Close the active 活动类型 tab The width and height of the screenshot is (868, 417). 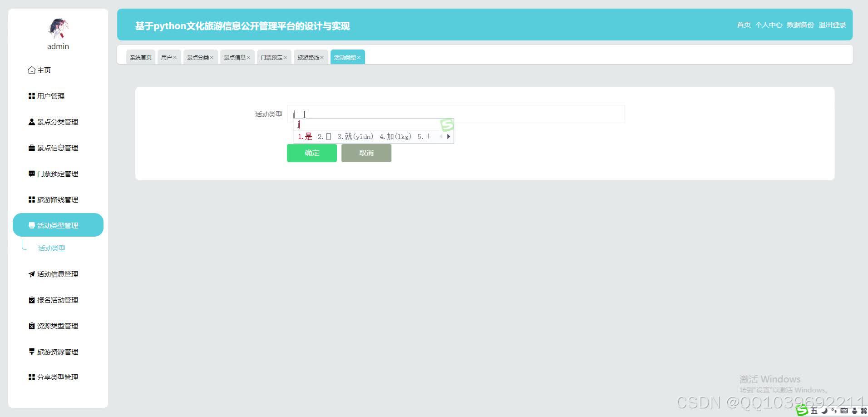pyautogui.click(x=359, y=58)
